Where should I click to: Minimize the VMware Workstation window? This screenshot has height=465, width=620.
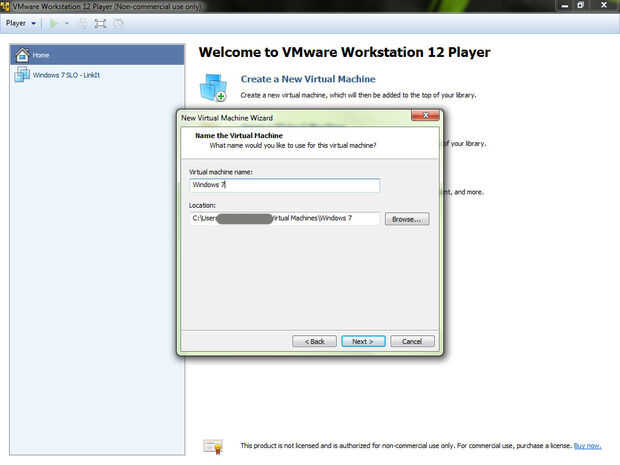click(565, 6)
